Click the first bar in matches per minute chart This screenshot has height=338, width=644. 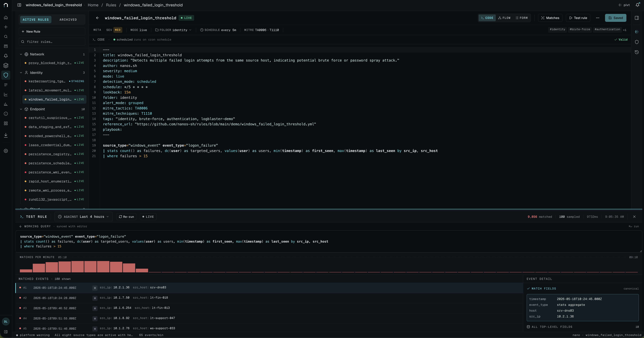click(26, 271)
